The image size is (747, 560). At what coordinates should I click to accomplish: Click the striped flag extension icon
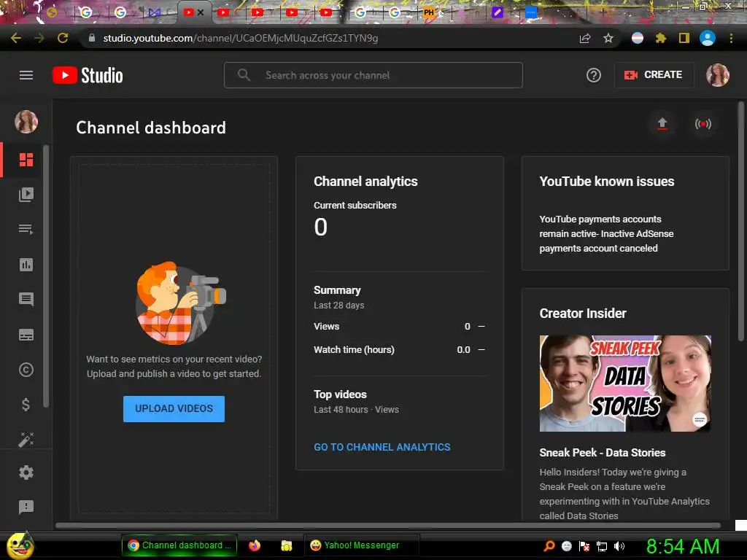pyautogui.click(x=638, y=38)
